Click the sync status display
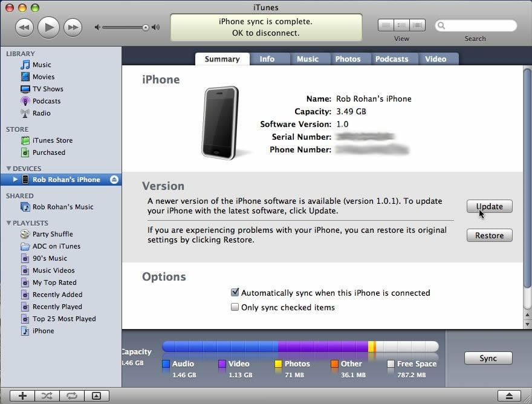Viewport: 532px width, 404px height. coord(266,27)
